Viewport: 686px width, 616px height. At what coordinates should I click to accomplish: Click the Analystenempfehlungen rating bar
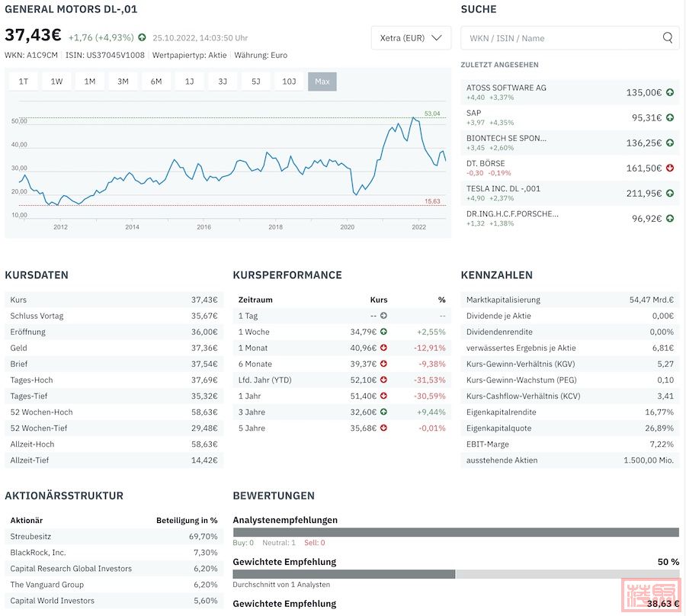456,532
